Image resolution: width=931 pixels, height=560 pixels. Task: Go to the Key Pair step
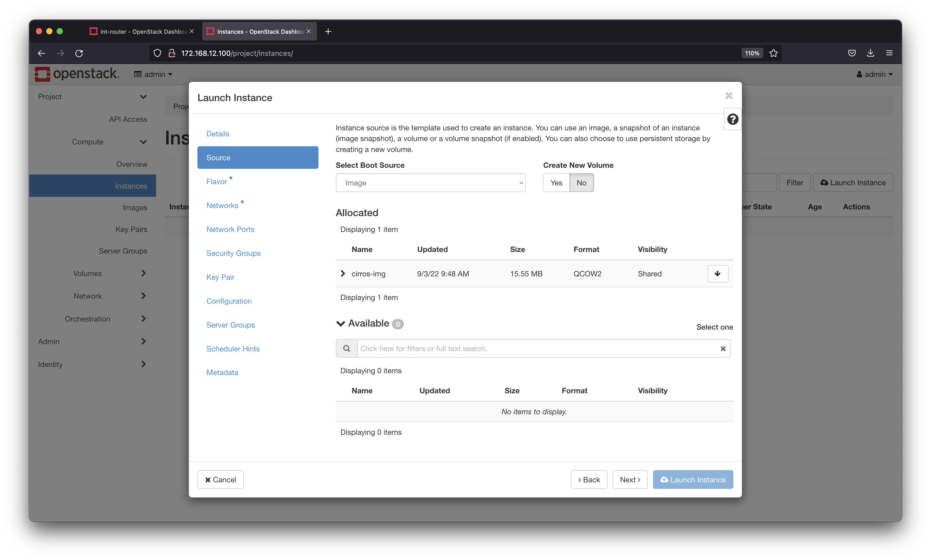tap(220, 277)
